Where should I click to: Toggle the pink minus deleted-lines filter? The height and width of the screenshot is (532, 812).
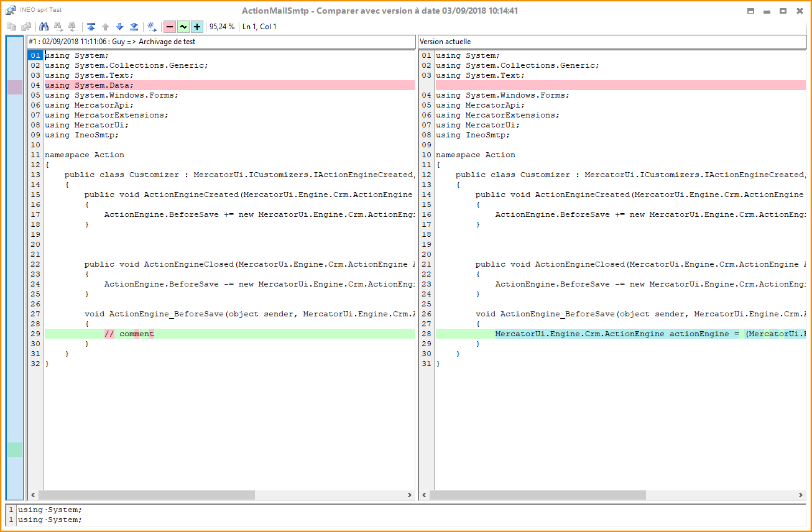(169, 27)
